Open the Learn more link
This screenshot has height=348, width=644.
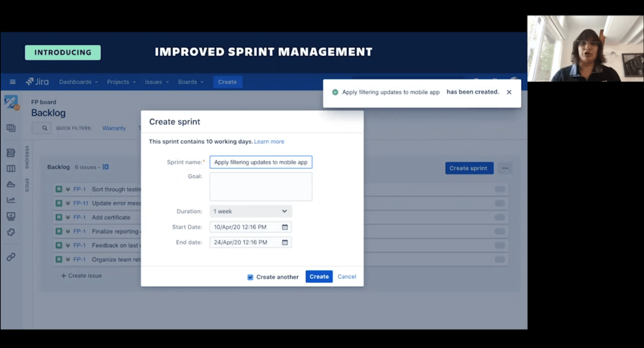click(x=269, y=142)
